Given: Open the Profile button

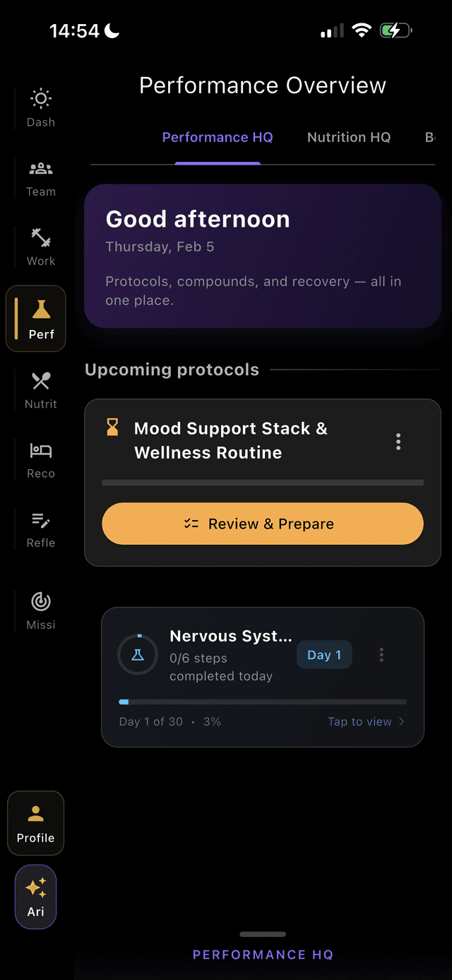Looking at the screenshot, I should pyautogui.click(x=36, y=823).
